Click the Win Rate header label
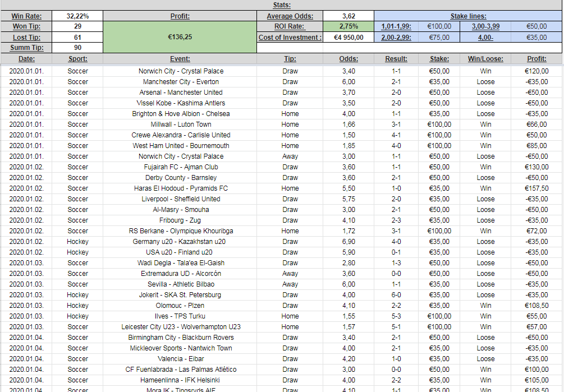 tap(26, 16)
